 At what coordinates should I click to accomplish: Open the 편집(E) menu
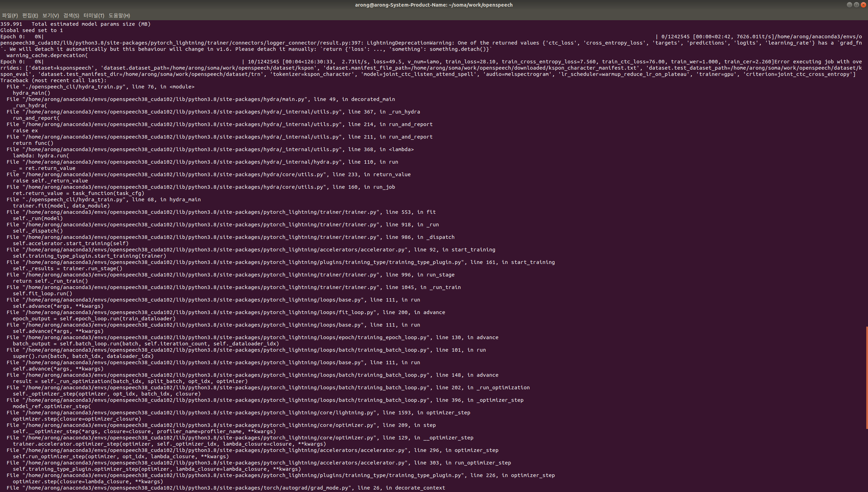[30, 15]
